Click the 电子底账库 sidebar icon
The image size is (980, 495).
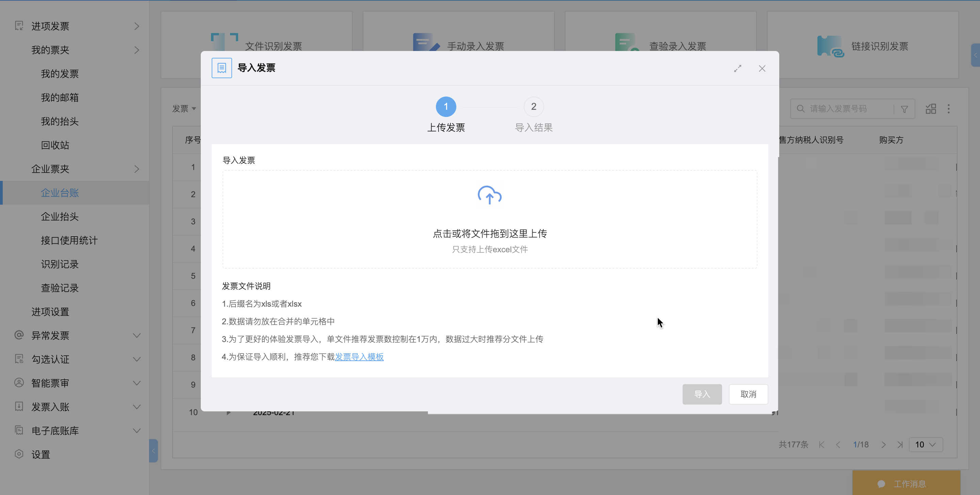(19, 430)
